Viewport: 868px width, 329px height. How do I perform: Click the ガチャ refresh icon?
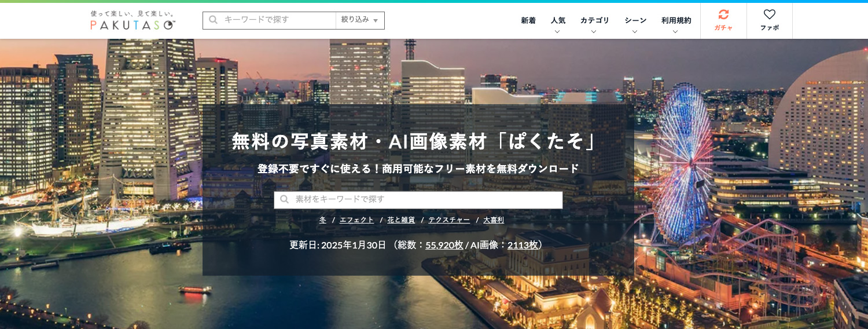[723, 14]
